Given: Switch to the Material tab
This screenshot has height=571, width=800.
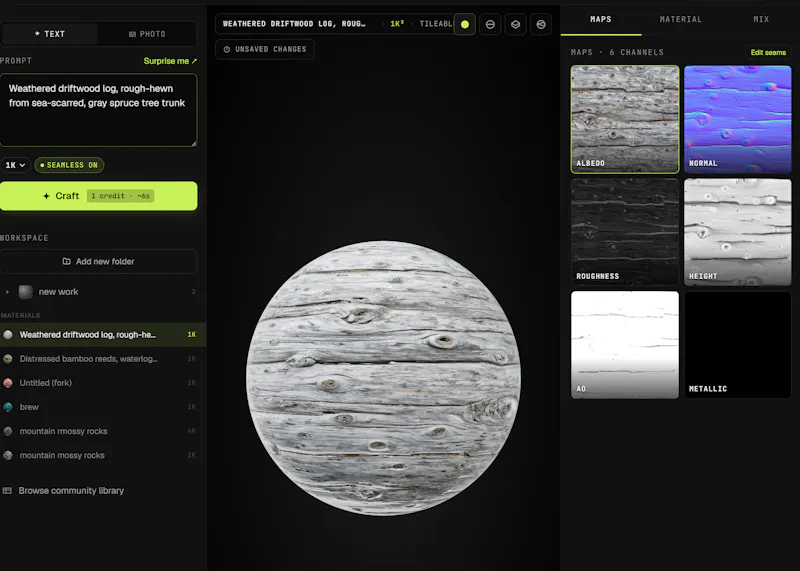Looking at the screenshot, I should point(681,19).
